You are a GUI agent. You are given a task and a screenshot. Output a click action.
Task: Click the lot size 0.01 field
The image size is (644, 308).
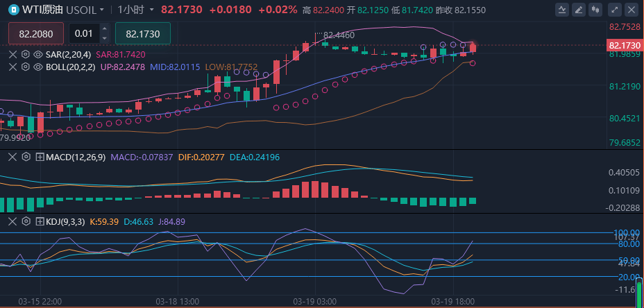(x=84, y=33)
